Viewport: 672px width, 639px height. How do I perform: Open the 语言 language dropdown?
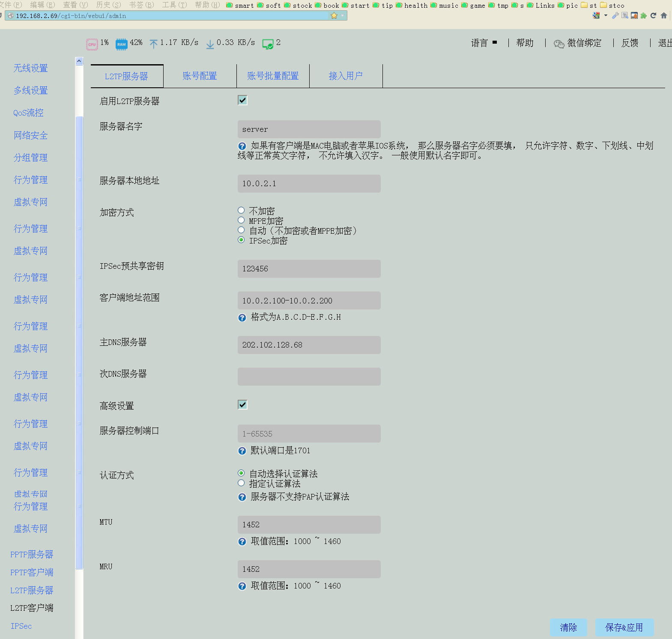click(484, 43)
